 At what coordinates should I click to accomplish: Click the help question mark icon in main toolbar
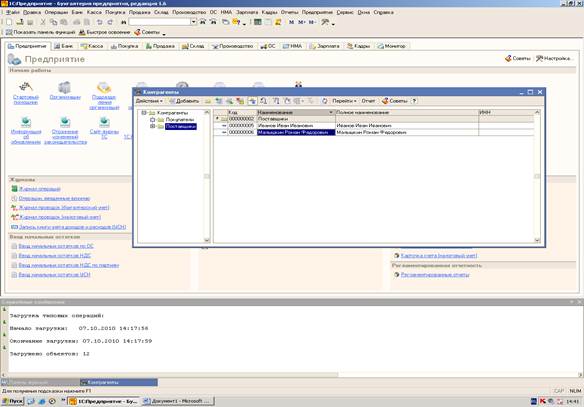[x=236, y=22]
